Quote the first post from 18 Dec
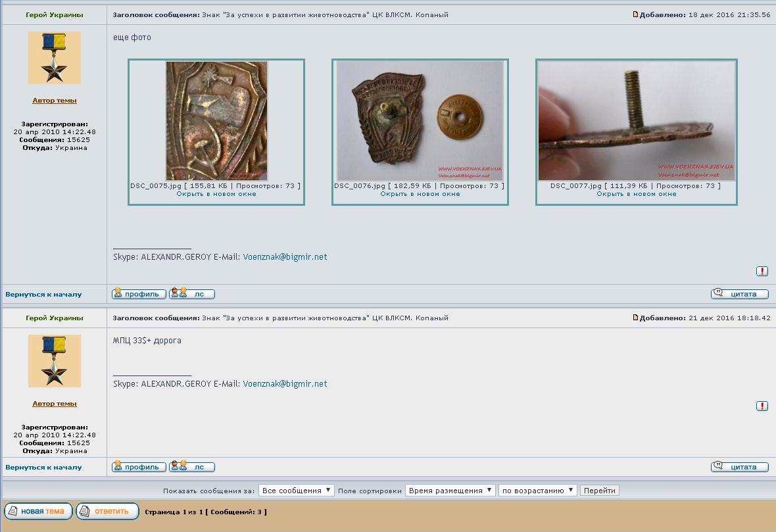 [739, 294]
